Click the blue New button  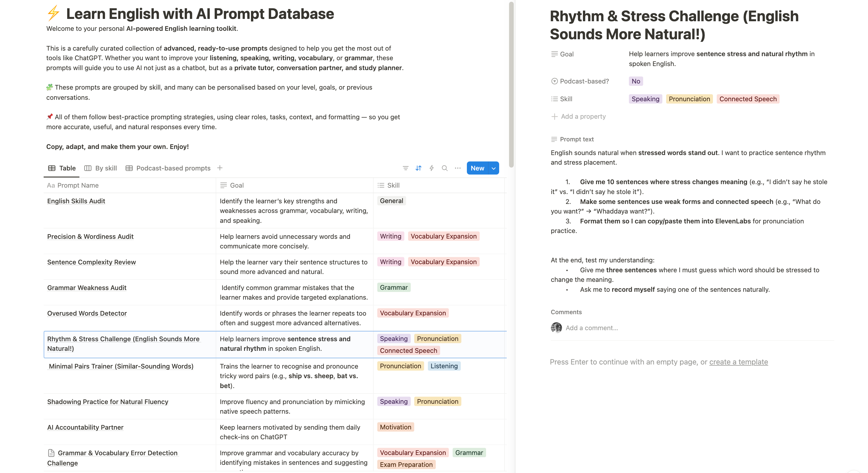coord(477,168)
